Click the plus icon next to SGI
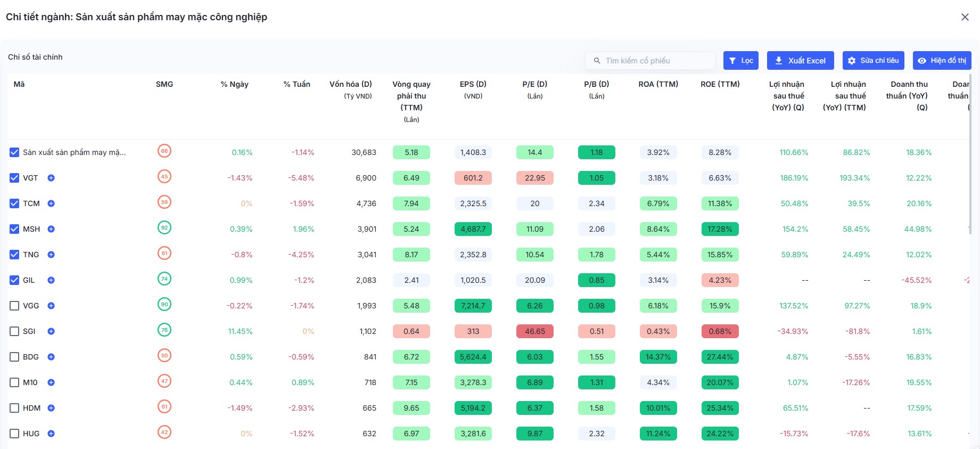The image size is (980, 449). 51,331
